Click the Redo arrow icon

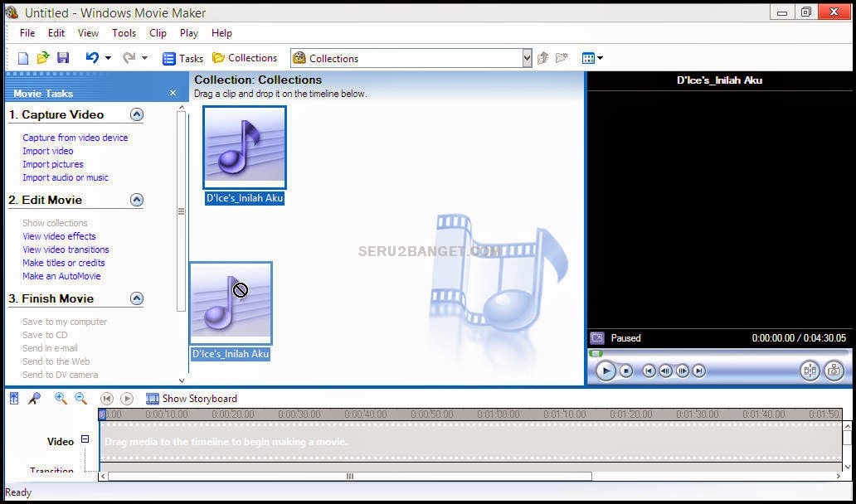pyautogui.click(x=129, y=58)
